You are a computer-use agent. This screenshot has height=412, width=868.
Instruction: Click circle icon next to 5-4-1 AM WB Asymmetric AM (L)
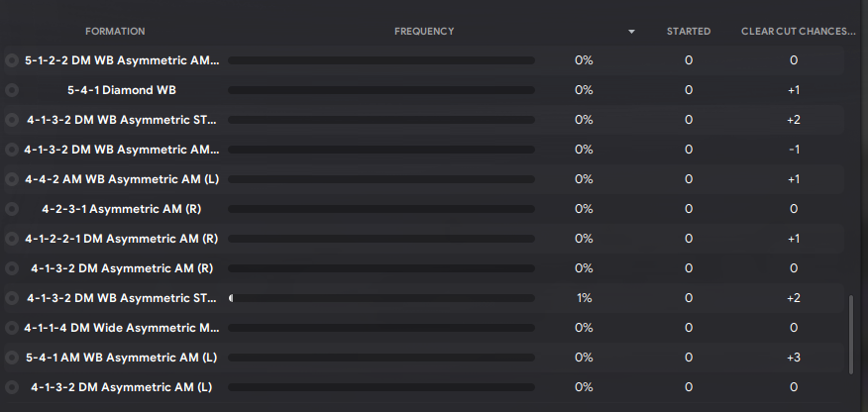pos(12,358)
